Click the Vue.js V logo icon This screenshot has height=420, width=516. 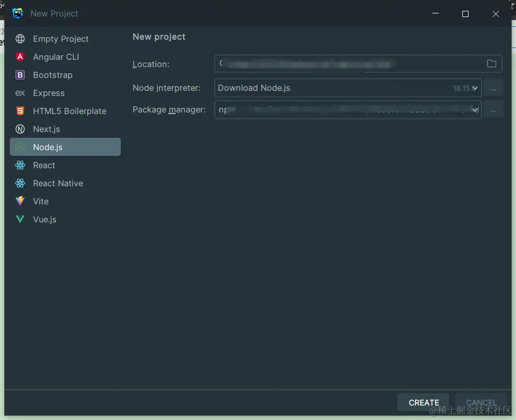20,219
